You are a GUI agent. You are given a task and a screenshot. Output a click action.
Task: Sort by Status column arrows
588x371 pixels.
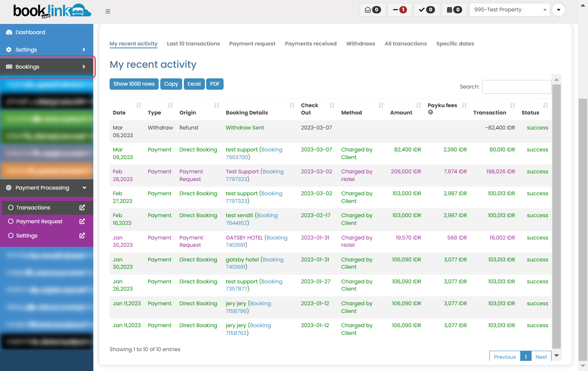(x=546, y=106)
